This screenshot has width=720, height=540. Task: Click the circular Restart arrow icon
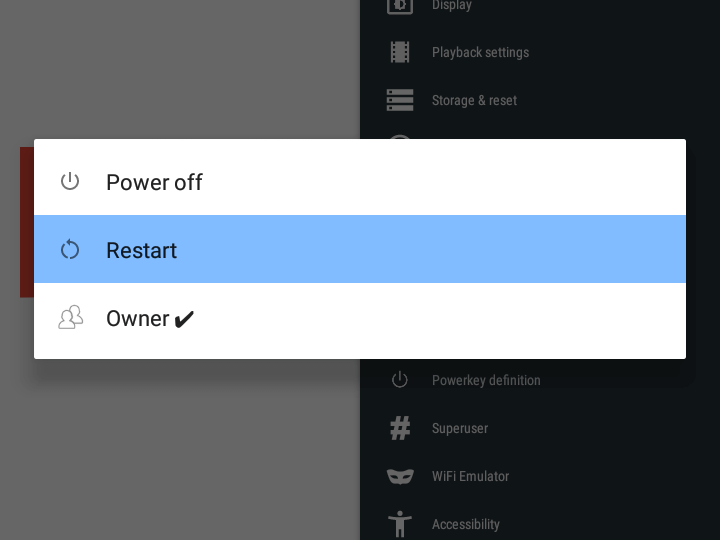click(70, 249)
